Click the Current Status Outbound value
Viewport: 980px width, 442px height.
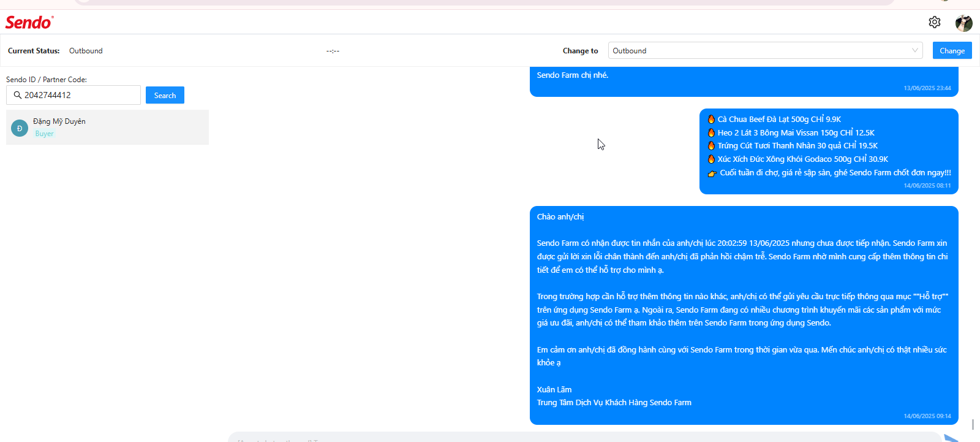(x=86, y=51)
